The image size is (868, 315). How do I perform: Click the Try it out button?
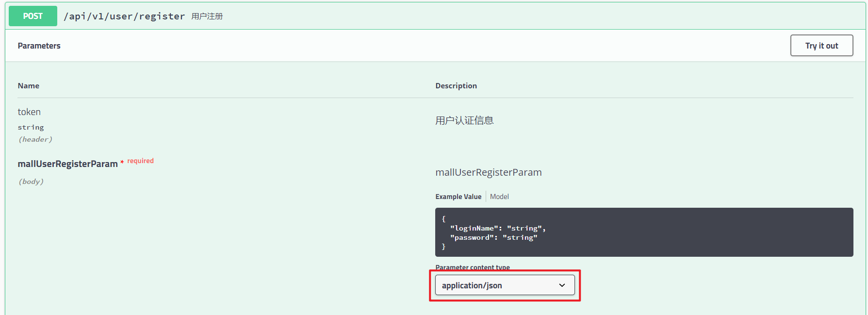click(821, 46)
